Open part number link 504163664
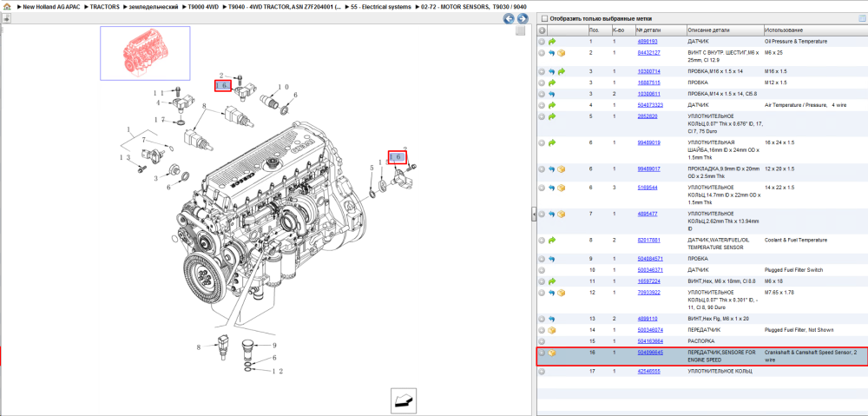 [648, 340]
